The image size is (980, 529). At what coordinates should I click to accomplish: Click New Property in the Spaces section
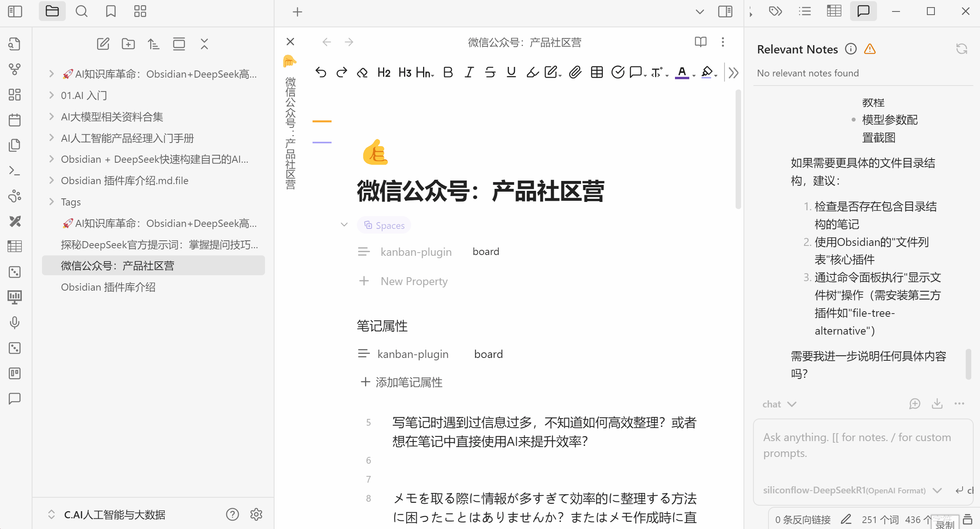(x=414, y=282)
